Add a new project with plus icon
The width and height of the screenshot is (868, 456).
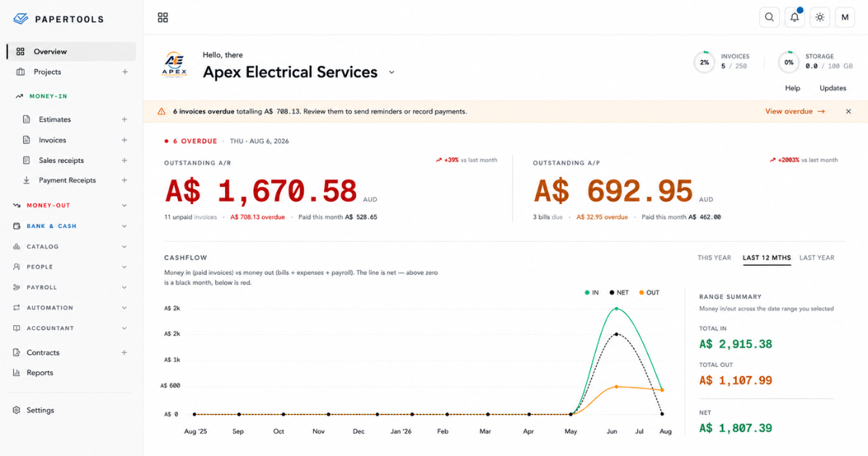(124, 72)
